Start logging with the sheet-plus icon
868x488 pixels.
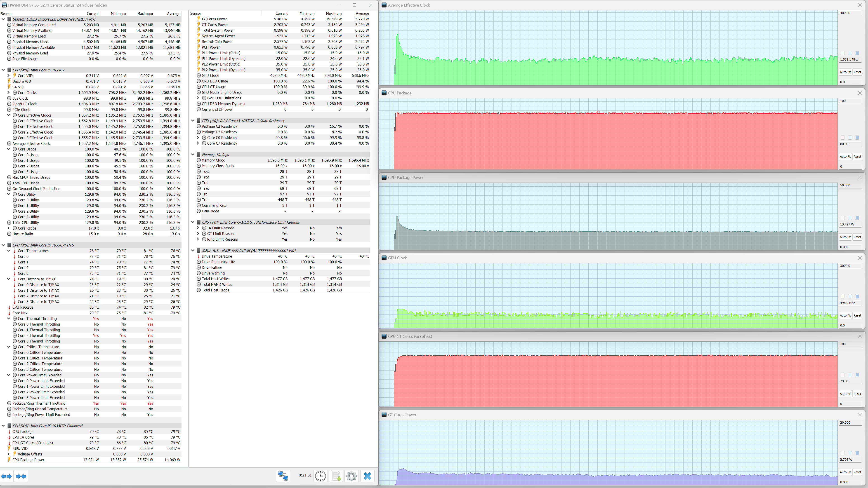336,476
